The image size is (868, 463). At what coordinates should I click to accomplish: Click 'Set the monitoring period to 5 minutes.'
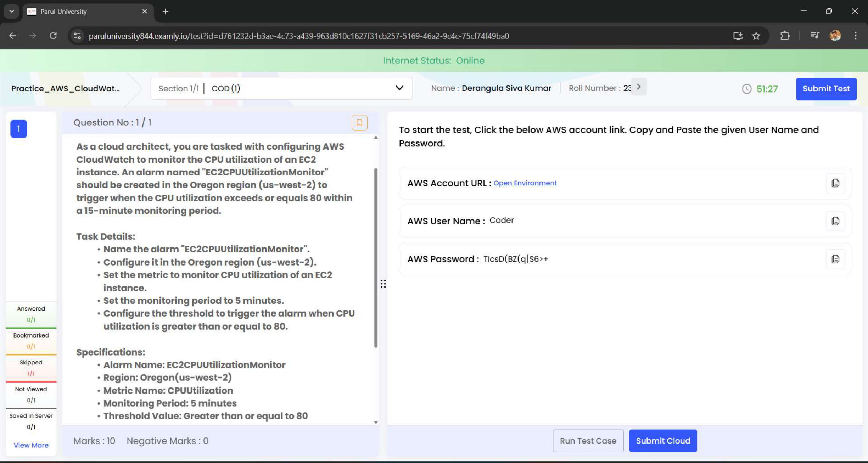(x=194, y=301)
